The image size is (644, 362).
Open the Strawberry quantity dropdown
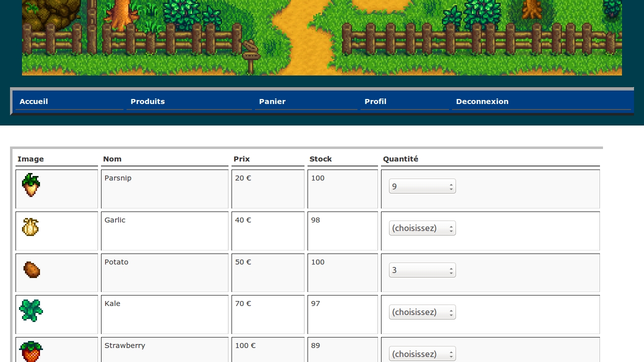click(422, 354)
